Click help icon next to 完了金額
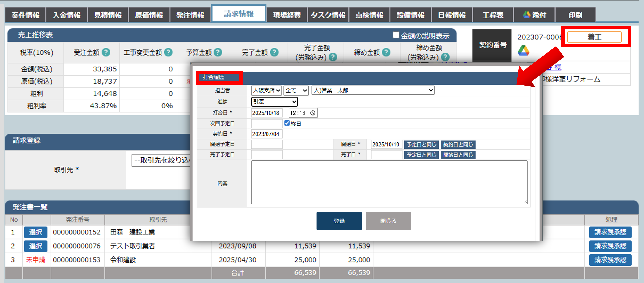 (274, 52)
